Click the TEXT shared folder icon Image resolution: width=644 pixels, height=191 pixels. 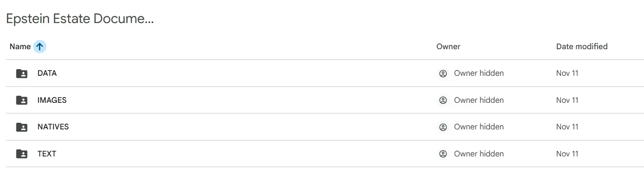(22, 154)
